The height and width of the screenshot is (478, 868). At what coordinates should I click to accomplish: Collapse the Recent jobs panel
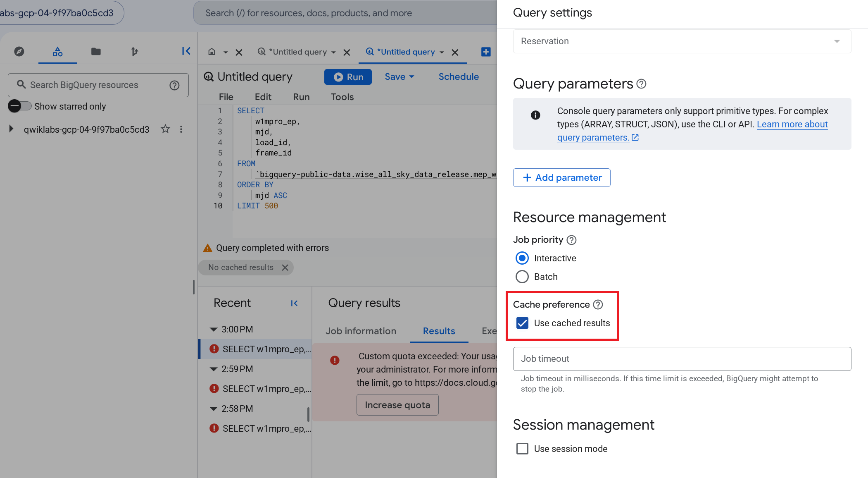pos(294,303)
